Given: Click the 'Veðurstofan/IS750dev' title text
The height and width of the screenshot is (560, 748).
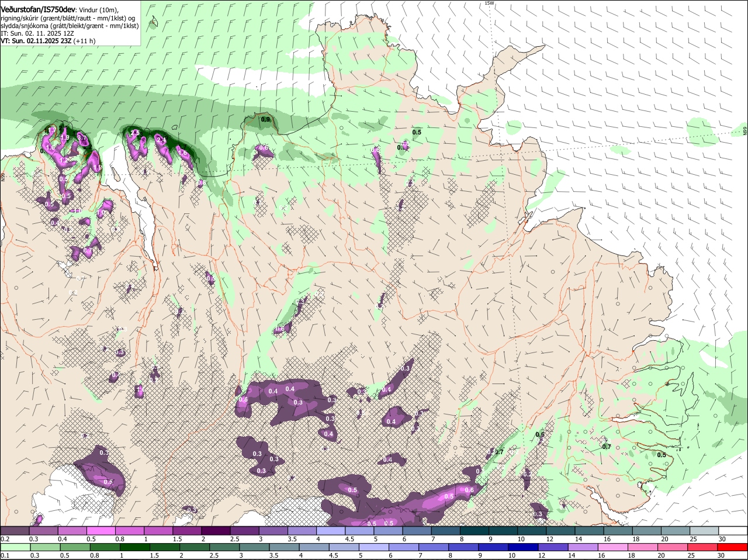Looking at the screenshot, I should (37, 10).
